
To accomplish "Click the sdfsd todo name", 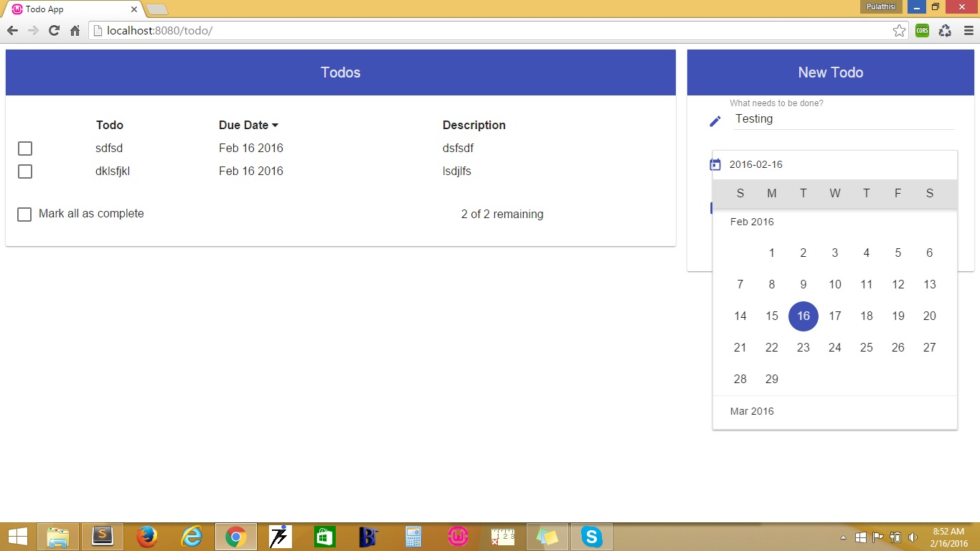I will click(x=109, y=149).
